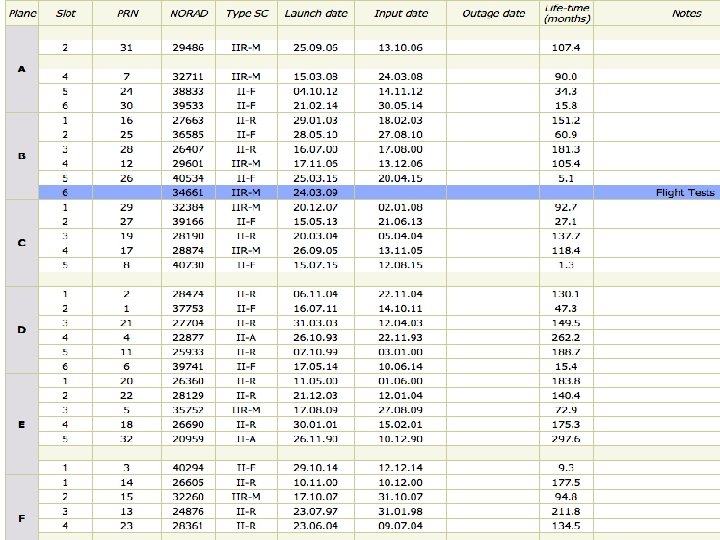Click input date 13.10.06
The width and height of the screenshot is (720, 540).
pyautogui.click(x=400, y=47)
